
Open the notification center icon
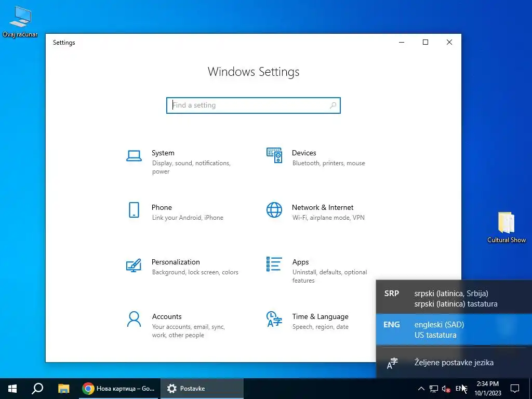click(x=515, y=389)
